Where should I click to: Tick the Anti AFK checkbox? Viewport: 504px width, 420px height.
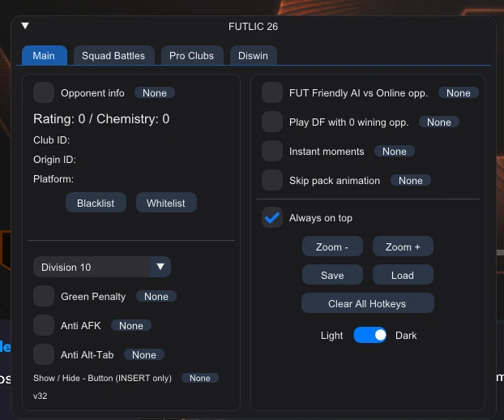(44, 325)
